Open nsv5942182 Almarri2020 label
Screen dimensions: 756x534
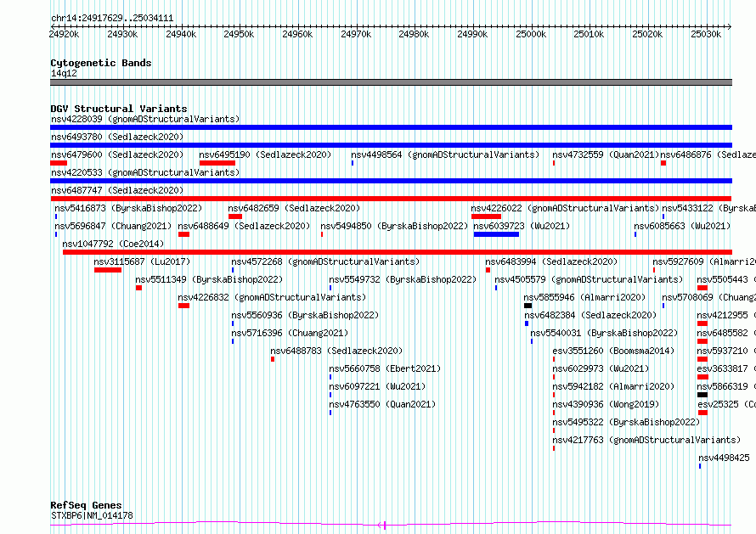[613, 386]
